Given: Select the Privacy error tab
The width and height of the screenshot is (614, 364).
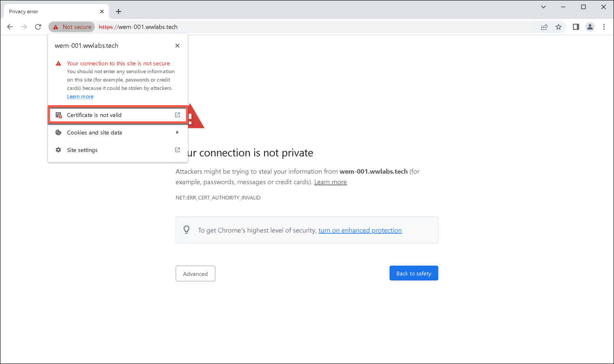Looking at the screenshot, I should pos(48,11).
